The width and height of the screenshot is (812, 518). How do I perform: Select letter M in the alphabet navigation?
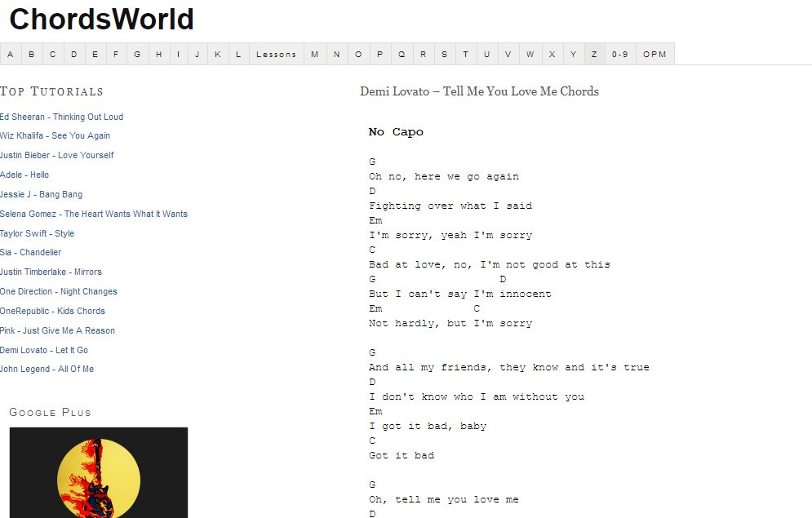[315, 54]
